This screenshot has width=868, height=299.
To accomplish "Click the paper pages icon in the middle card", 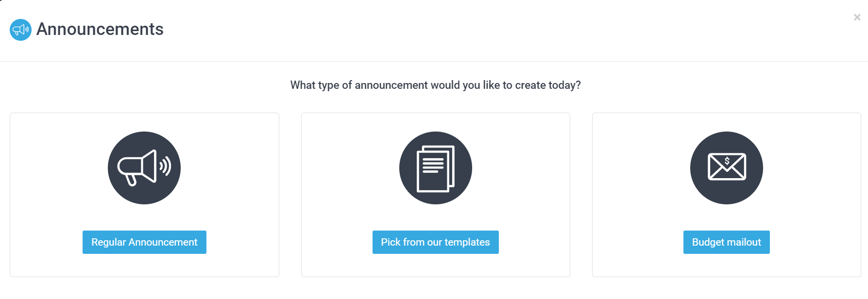I will (x=435, y=167).
